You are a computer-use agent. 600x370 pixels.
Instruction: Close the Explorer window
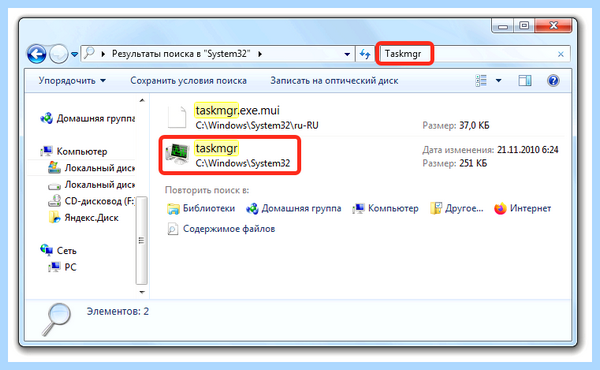[x=553, y=26]
